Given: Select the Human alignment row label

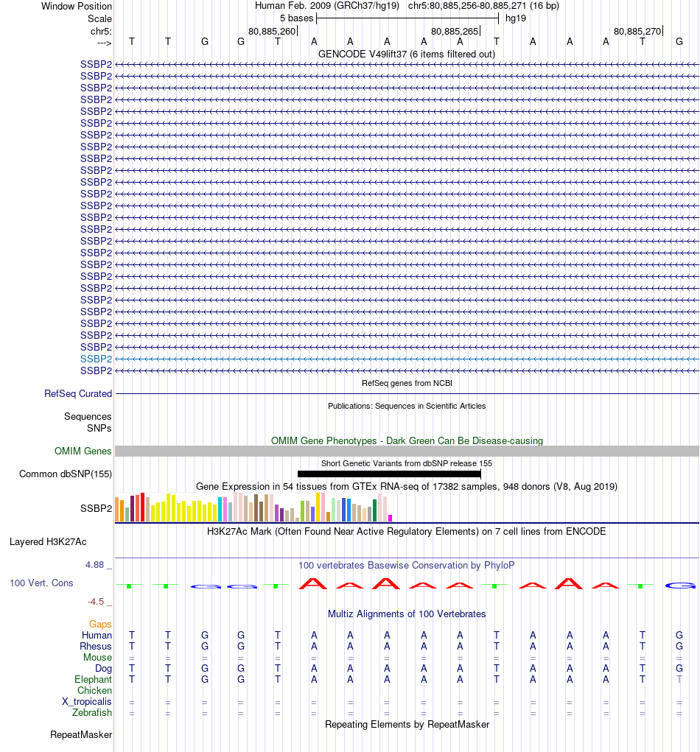Looking at the screenshot, I should click(97, 635).
